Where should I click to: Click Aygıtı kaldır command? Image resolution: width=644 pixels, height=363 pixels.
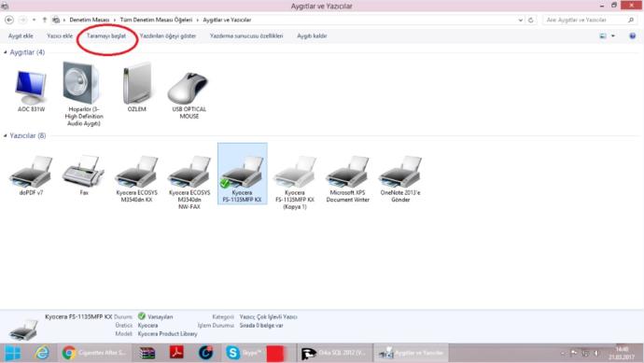(312, 36)
